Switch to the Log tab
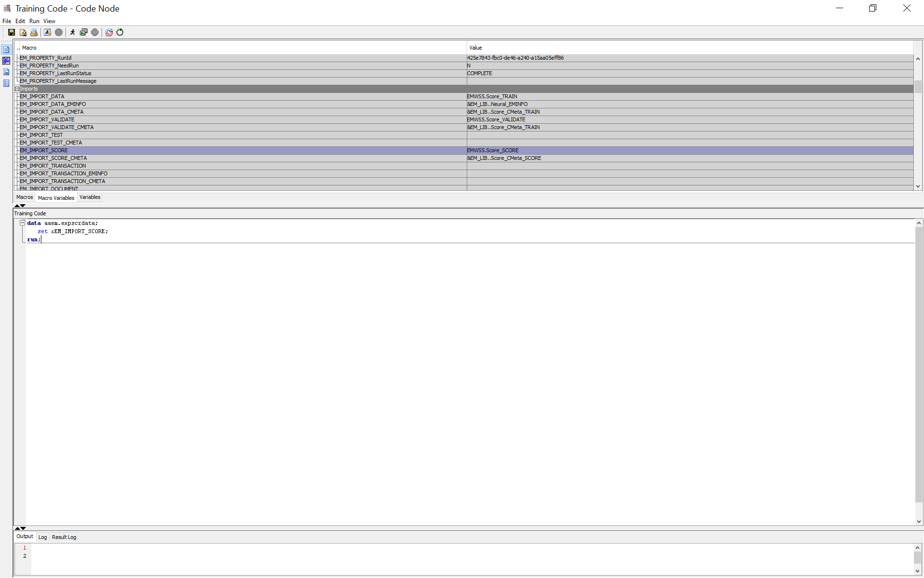The width and height of the screenshot is (924, 578). (42, 537)
